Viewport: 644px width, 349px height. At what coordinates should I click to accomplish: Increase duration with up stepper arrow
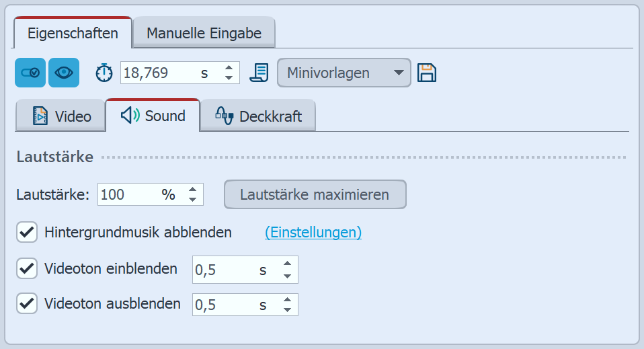[229, 68]
